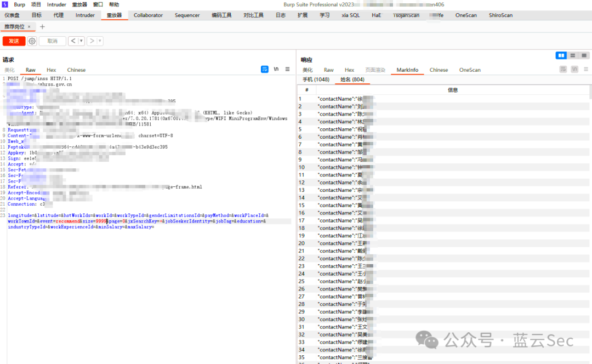Select request 美化 view tab

click(9, 70)
